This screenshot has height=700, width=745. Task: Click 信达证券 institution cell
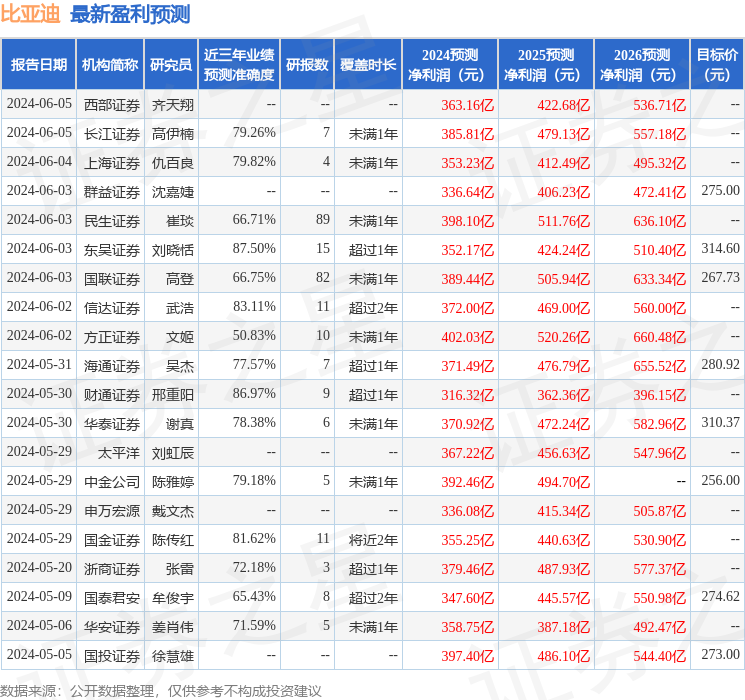click(x=112, y=308)
